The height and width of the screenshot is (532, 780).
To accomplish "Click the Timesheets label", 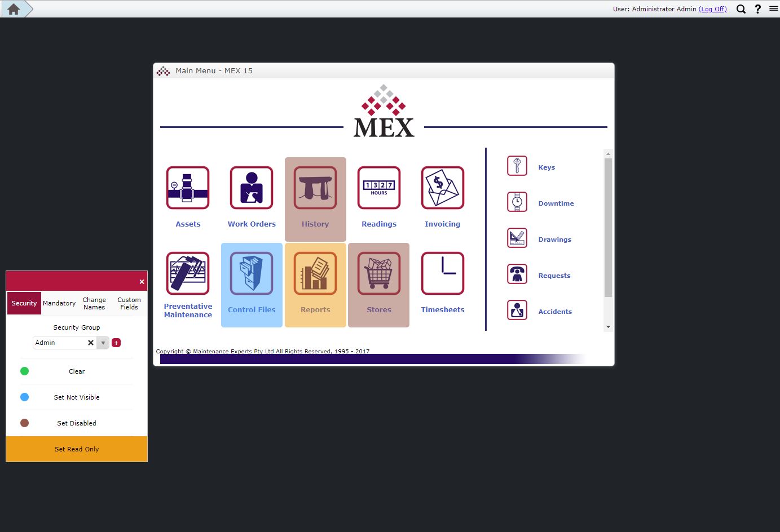I will coord(443,309).
